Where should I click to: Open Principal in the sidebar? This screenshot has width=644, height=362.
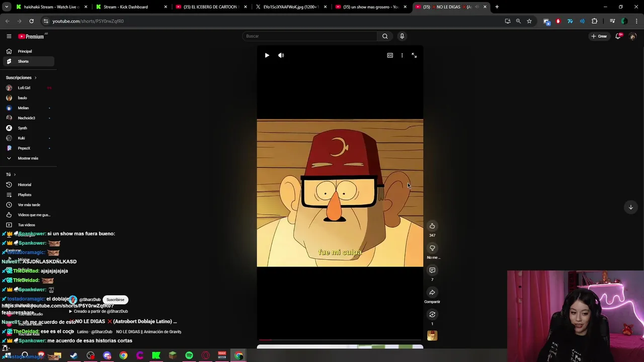tap(28, 51)
